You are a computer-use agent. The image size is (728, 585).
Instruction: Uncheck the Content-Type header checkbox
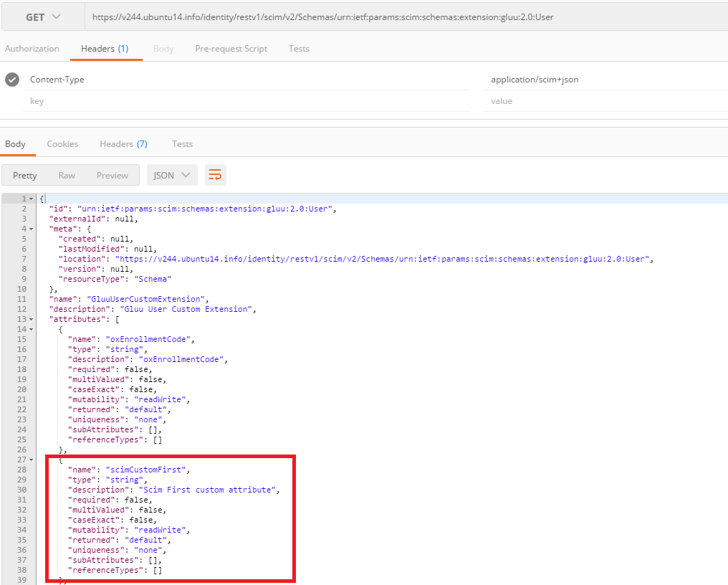tap(12, 80)
